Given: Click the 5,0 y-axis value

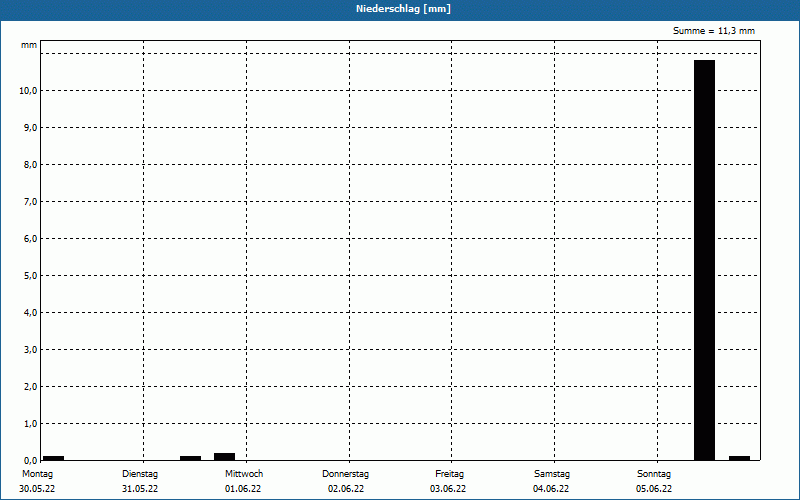Looking at the screenshot, I should [30, 276].
